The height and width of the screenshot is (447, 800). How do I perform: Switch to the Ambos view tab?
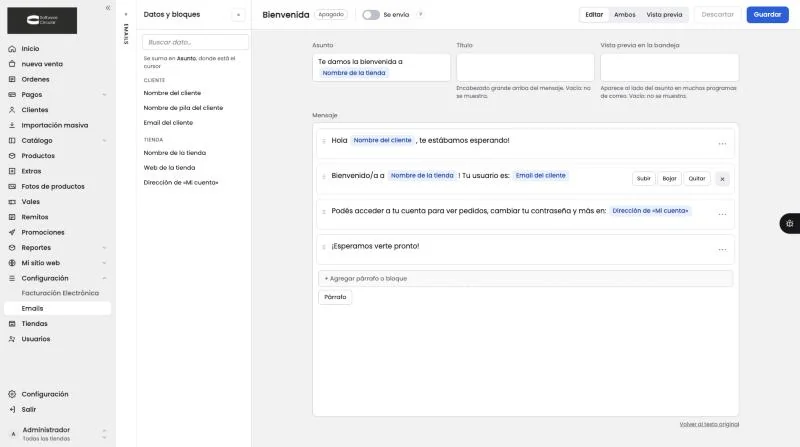point(624,15)
